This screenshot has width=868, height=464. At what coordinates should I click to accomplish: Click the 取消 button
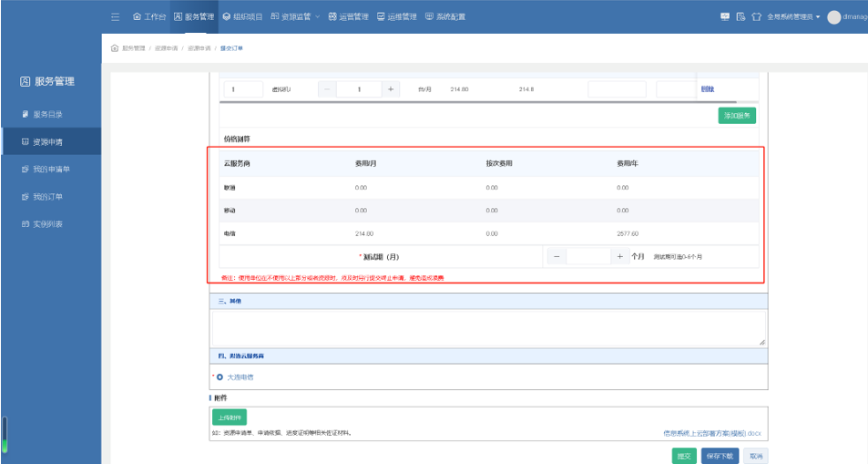pos(756,456)
